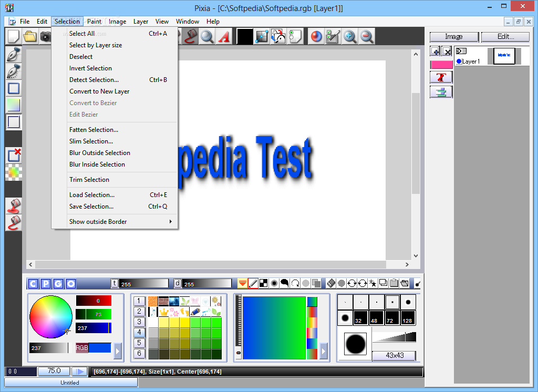
Task: Click the Image button in layer panel
Action: tap(454, 37)
